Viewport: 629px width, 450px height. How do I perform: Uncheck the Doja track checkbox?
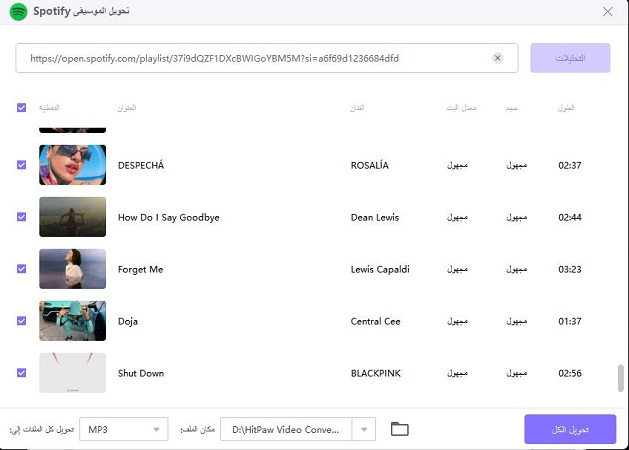tap(22, 321)
